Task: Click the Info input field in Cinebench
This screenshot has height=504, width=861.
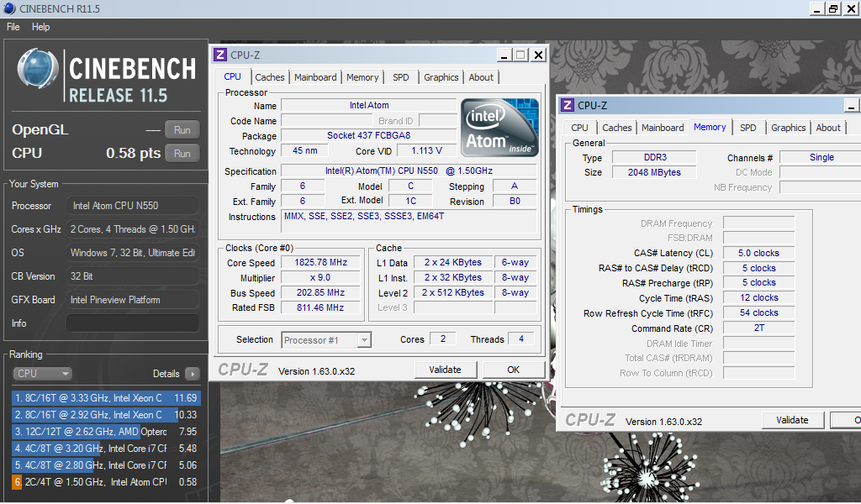Action: (133, 323)
